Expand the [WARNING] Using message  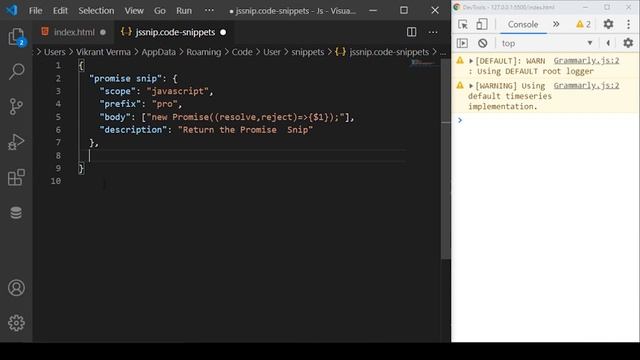pyautogui.click(x=471, y=86)
